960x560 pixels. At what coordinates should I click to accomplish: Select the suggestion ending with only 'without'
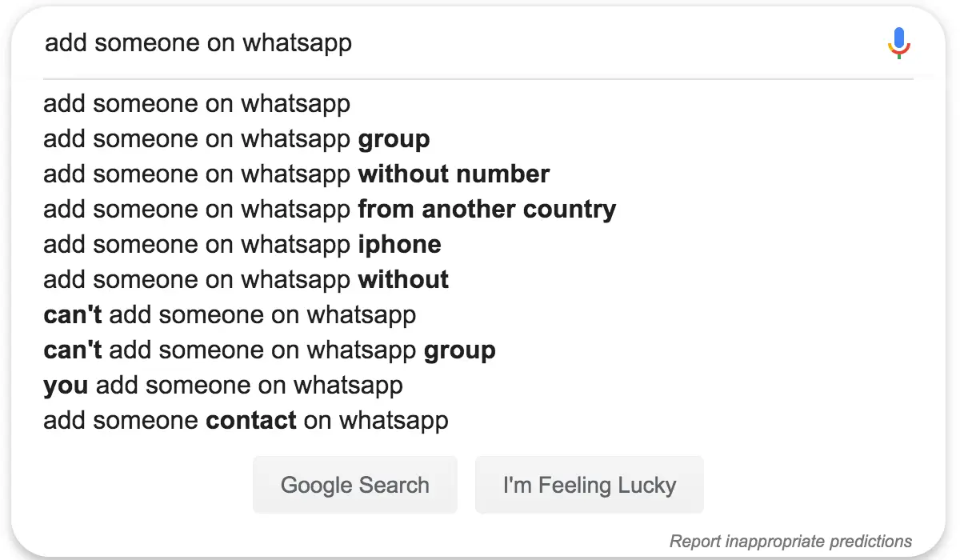click(x=246, y=280)
